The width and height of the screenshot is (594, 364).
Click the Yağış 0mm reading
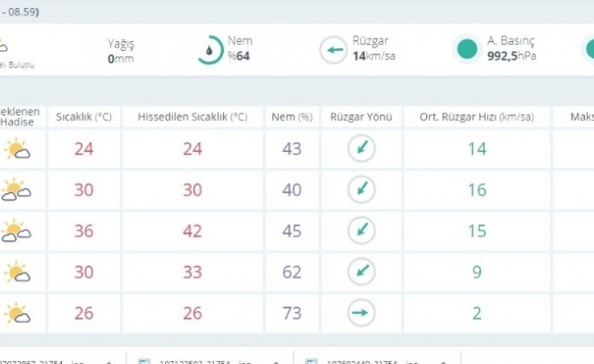coord(123,50)
